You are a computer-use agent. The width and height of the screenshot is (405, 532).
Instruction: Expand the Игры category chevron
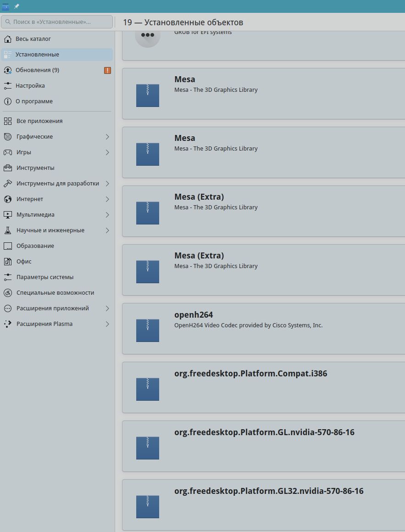[x=107, y=152]
